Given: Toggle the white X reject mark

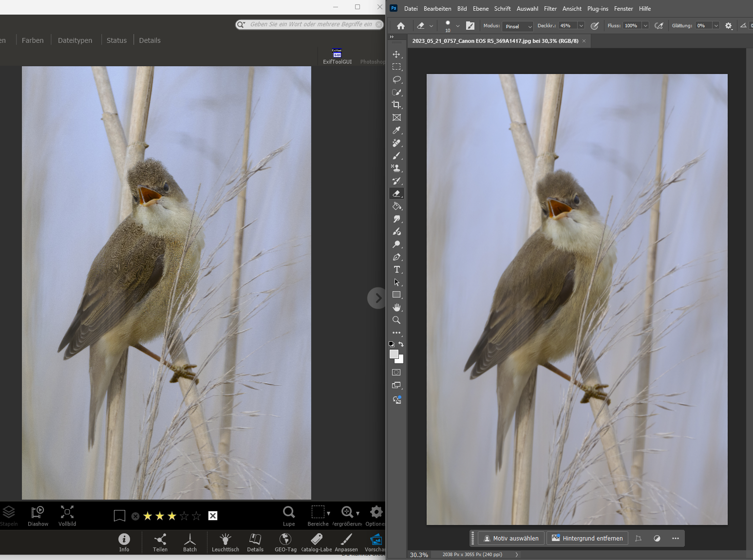Looking at the screenshot, I should tap(213, 516).
